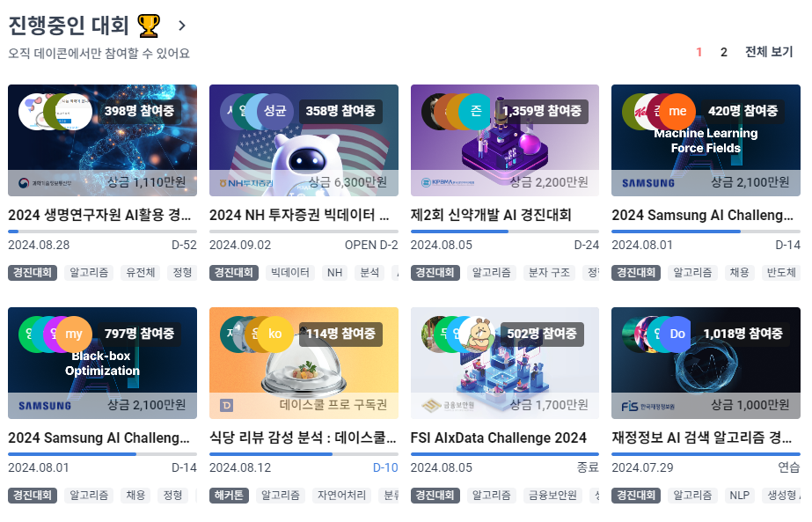812x522 pixels.
Task: Open the Black-box Optimization competition thumbnail
Action: [x=103, y=363]
